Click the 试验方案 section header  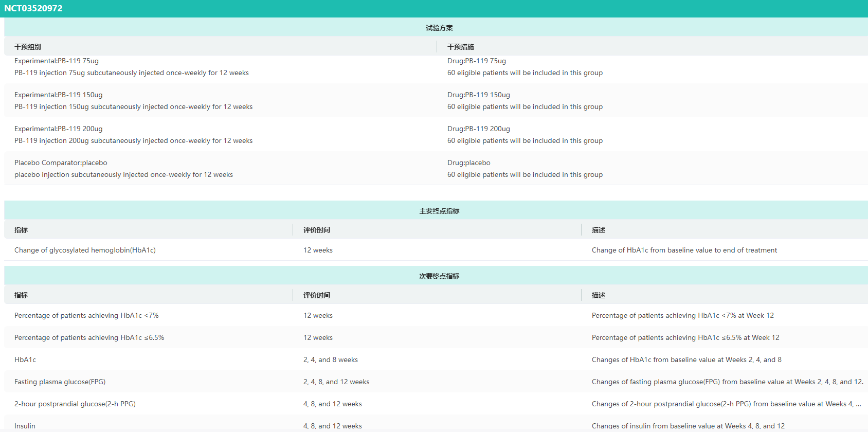(x=439, y=28)
